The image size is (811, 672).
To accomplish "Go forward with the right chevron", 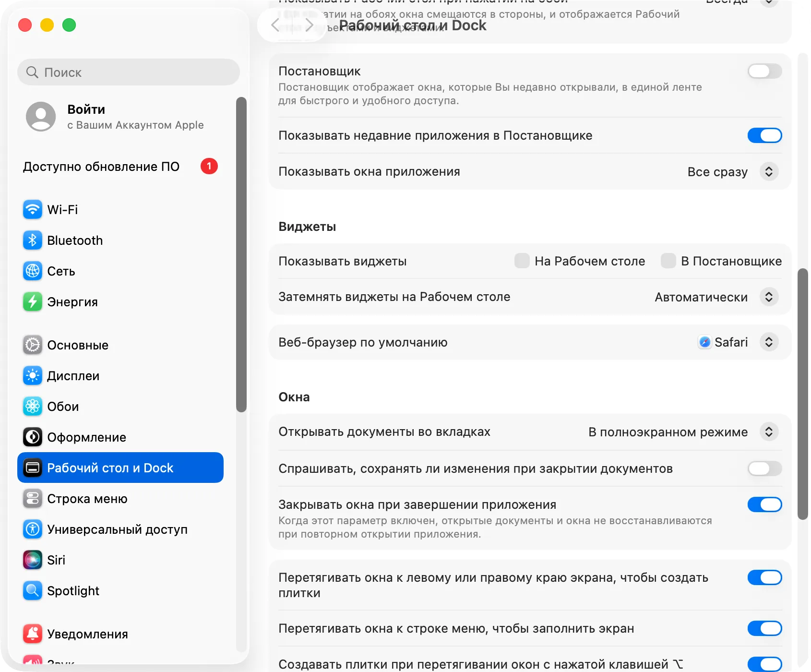I will 309,25.
